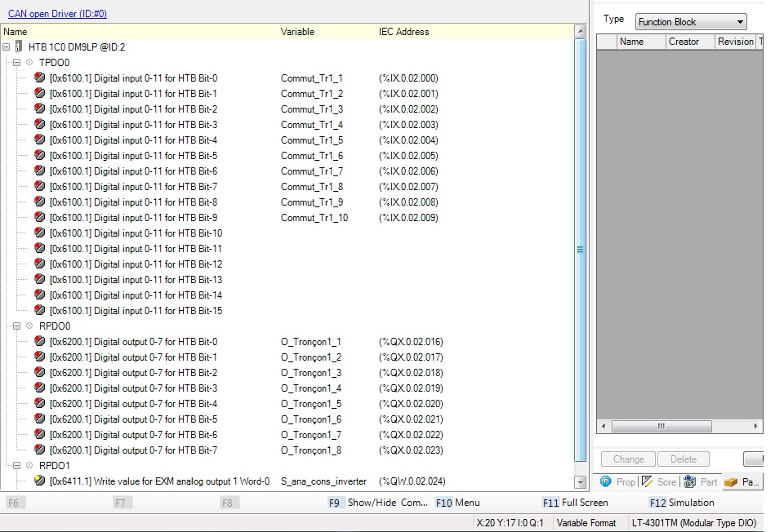
Task: Click the Digital input Bit-15 icon
Action: (x=40, y=311)
